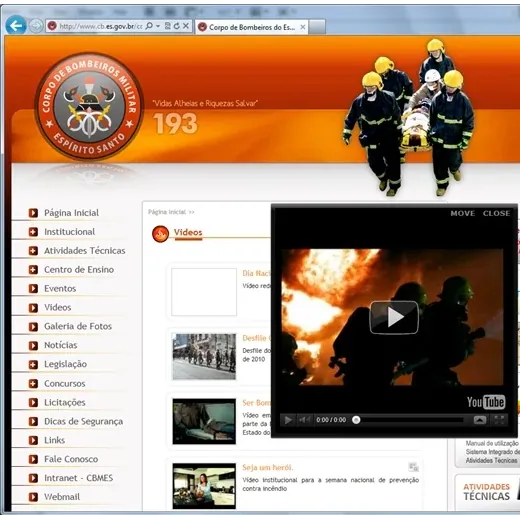
Task: Open the Intranet - CBMES link
Action: [x=79, y=478]
